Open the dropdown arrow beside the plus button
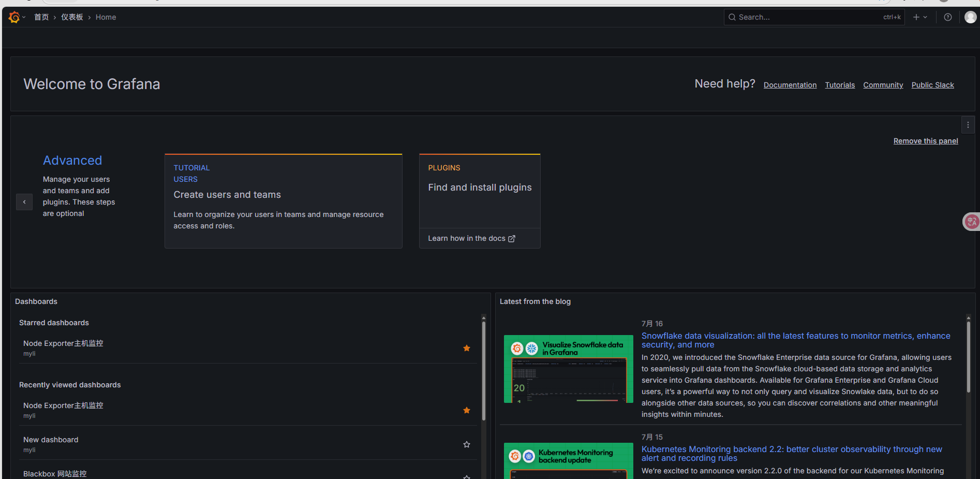The height and width of the screenshot is (479, 980). pos(926,17)
